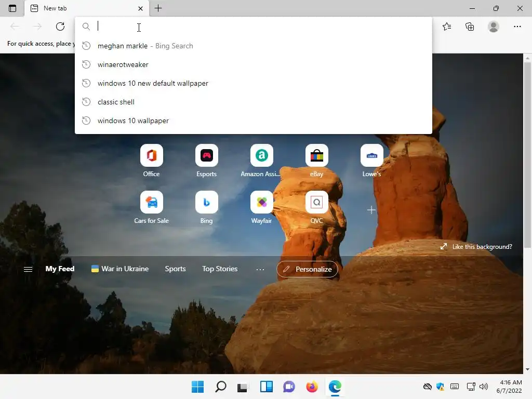This screenshot has width=532, height=399.
Task: Open the Amazon Assistant quick link tile
Action: pos(261,155)
